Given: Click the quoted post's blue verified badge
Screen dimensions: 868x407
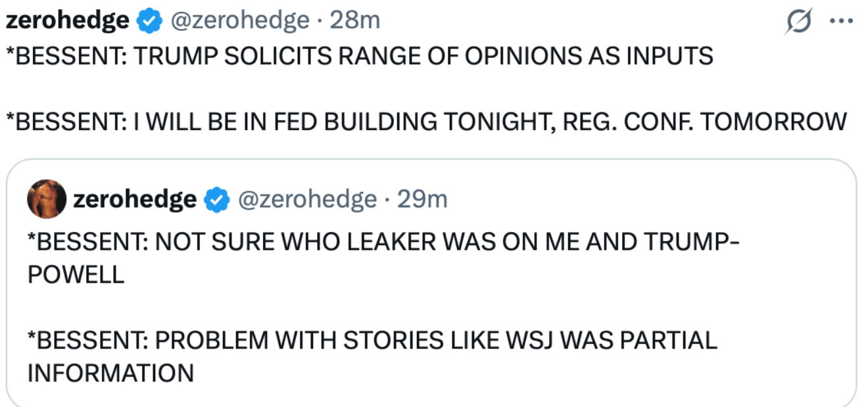Looking at the screenshot, I should click(x=216, y=199).
